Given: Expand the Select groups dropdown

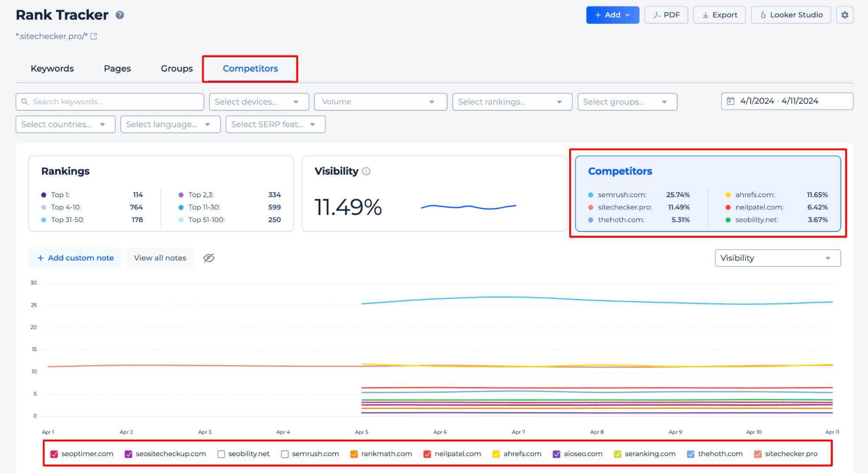Looking at the screenshot, I should pyautogui.click(x=627, y=102).
